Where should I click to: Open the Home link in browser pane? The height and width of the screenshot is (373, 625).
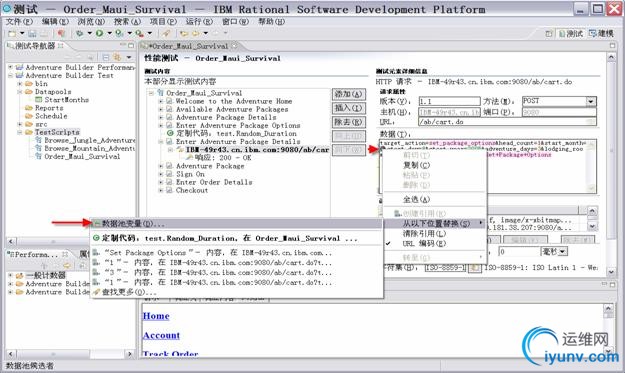click(x=156, y=316)
